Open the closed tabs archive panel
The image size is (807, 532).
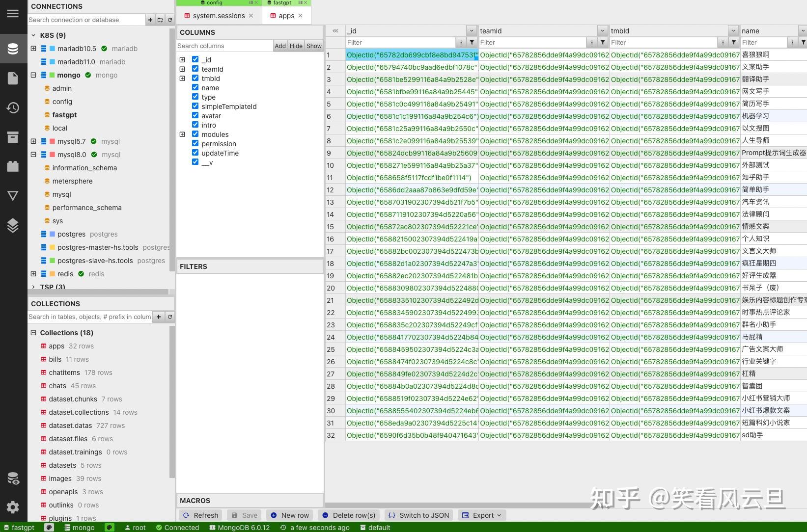pyautogui.click(x=13, y=137)
